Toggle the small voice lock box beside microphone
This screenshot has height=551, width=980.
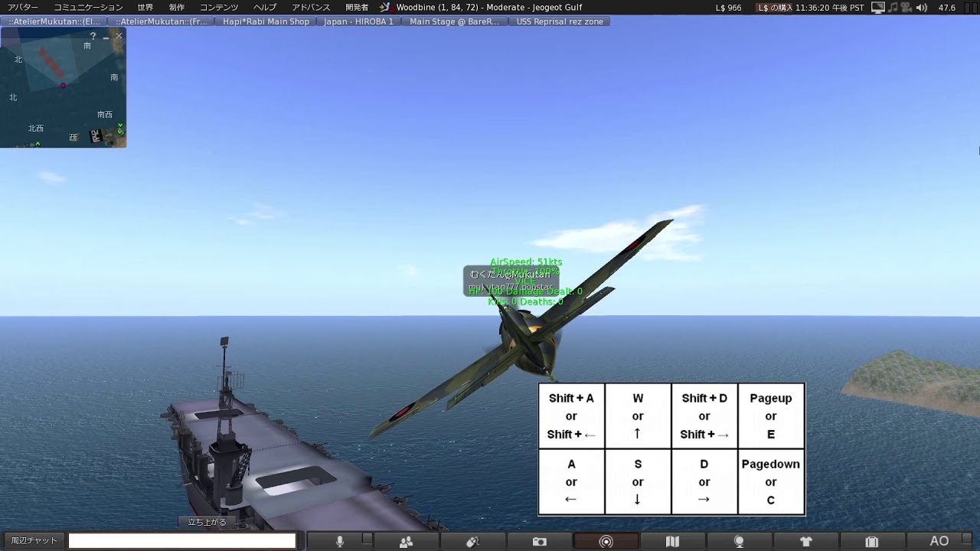[367, 540]
